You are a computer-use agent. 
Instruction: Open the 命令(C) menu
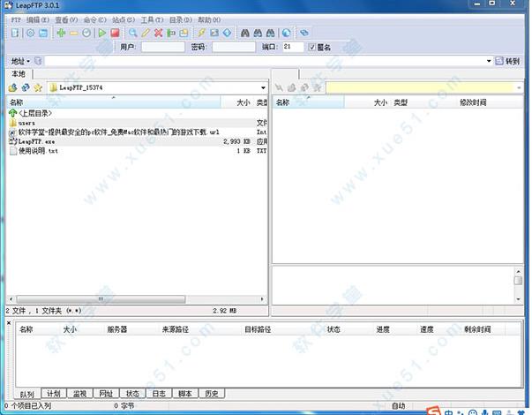tap(94, 20)
